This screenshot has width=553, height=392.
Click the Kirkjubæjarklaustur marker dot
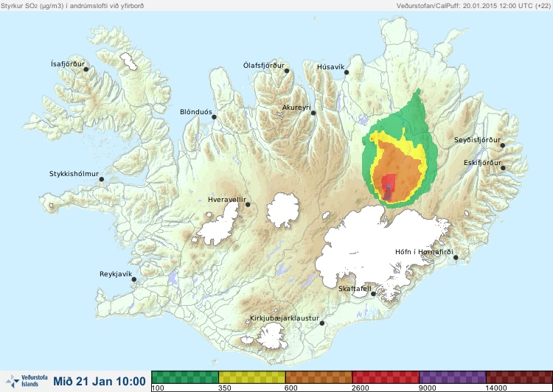coord(321,323)
